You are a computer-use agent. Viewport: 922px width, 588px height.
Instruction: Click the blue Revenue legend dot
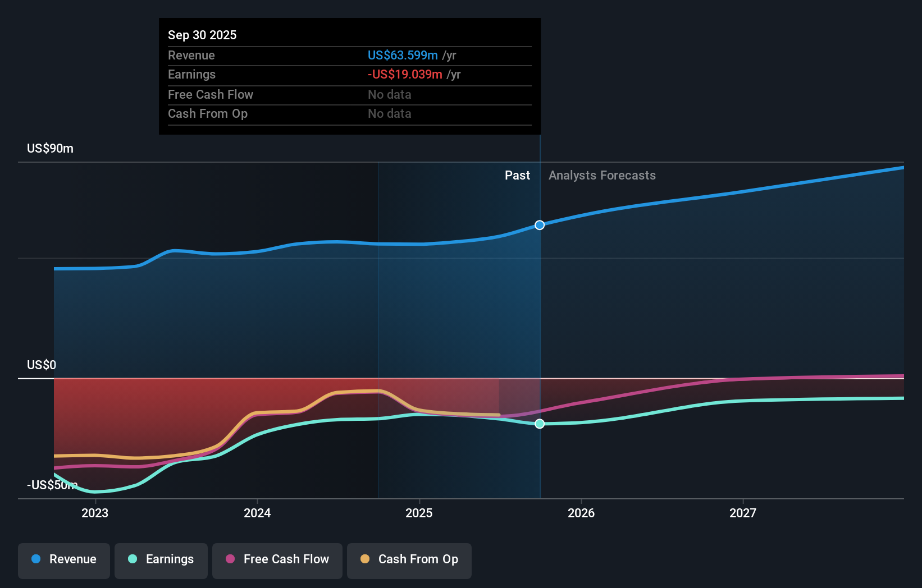(35, 559)
